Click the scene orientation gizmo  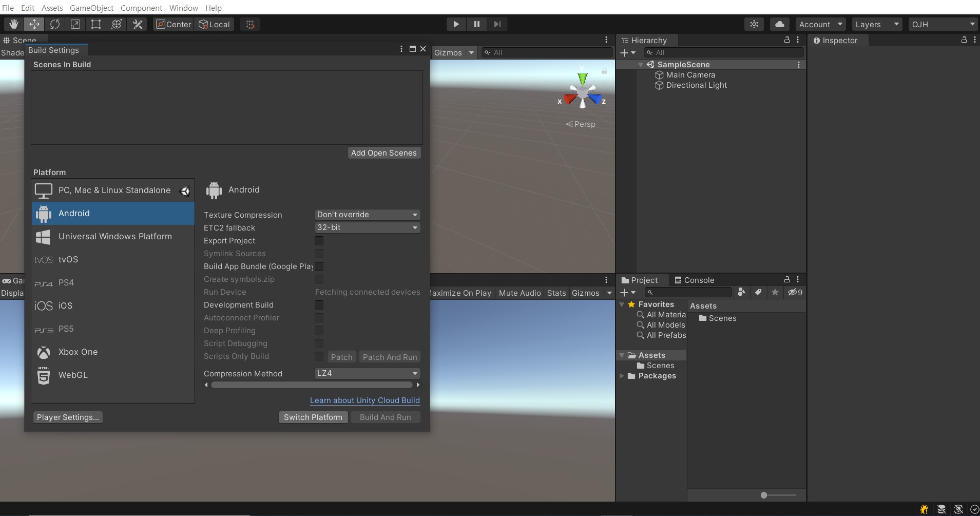pos(582,93)
